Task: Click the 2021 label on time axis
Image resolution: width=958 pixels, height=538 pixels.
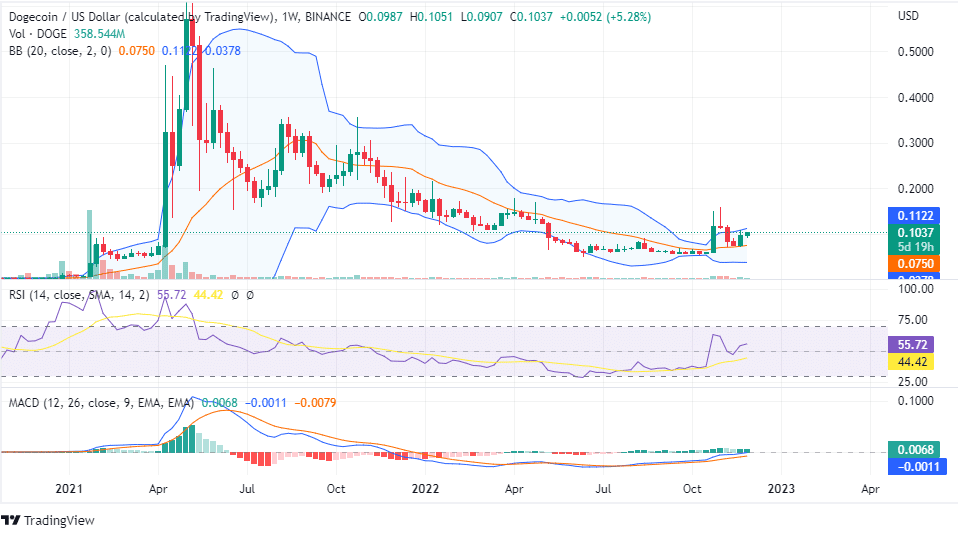Action: point(68,489)
